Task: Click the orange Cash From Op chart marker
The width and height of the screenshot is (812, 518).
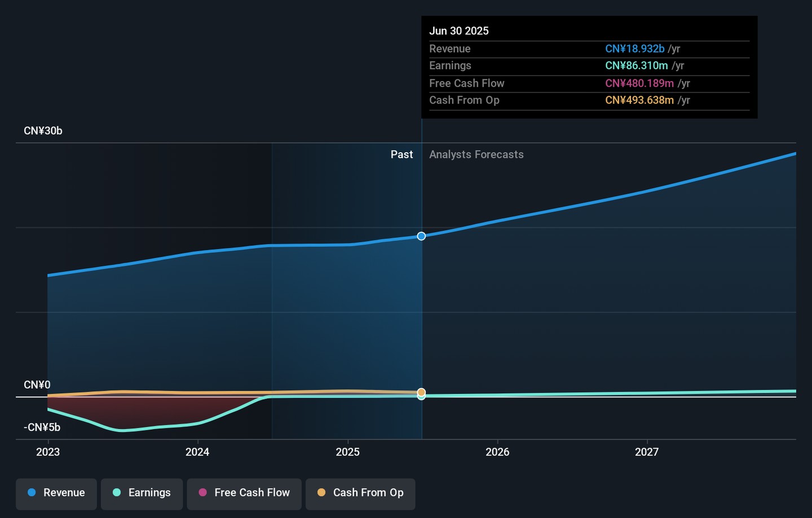Action: (421, 392)
